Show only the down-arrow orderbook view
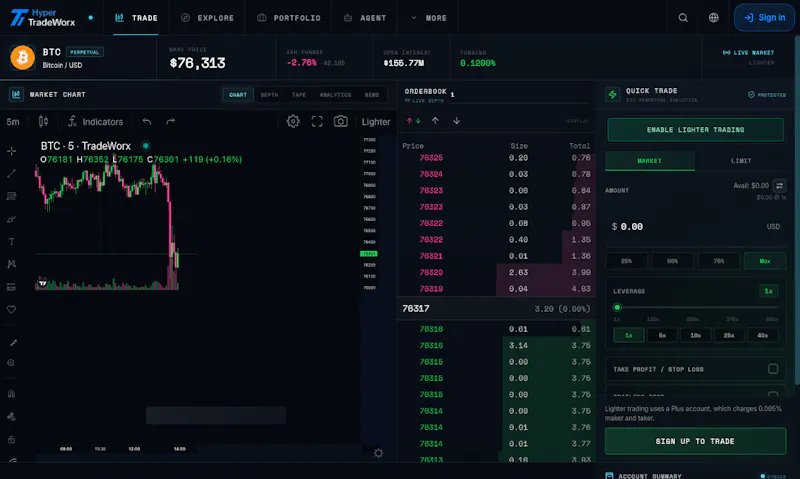This screenshot has width=800, height=479. [x=457, y=121]
